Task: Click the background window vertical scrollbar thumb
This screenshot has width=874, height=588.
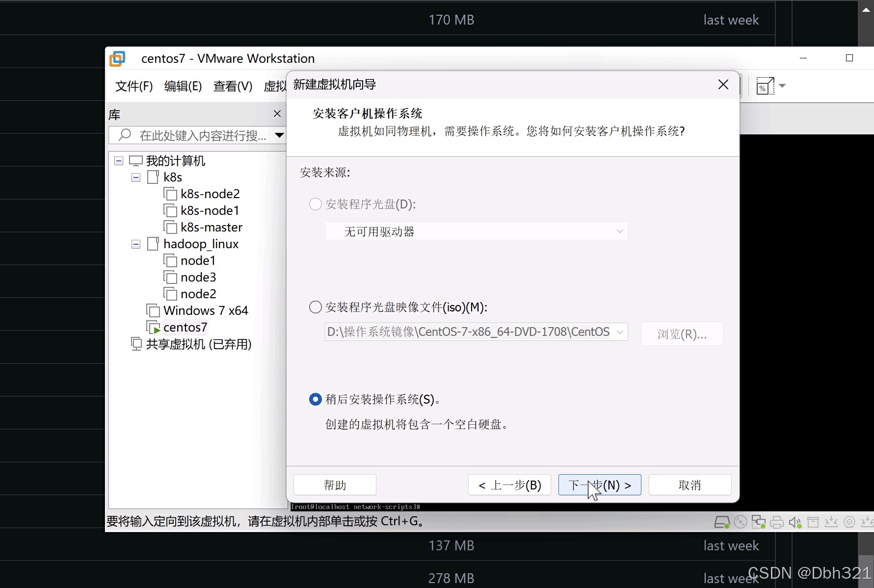Action: tap(866, 571)
